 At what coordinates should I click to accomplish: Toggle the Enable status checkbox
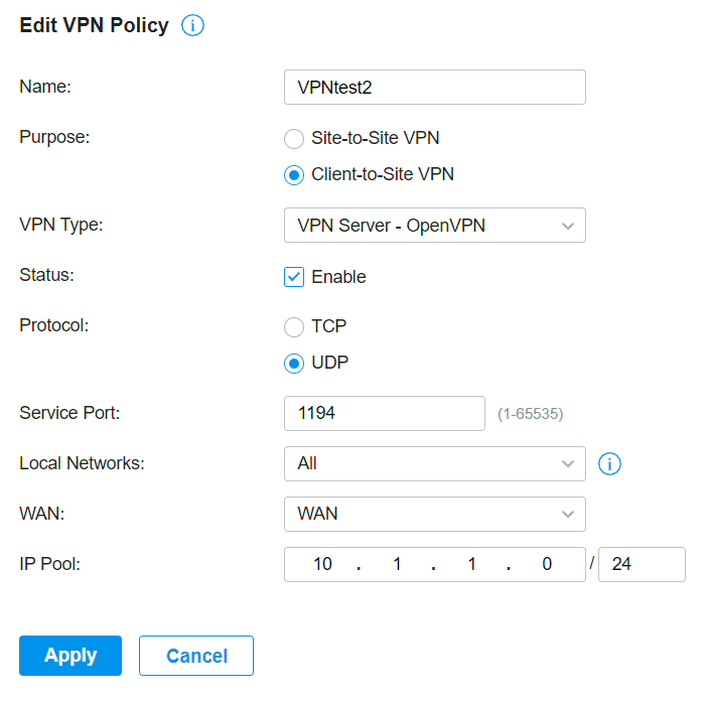294,277
